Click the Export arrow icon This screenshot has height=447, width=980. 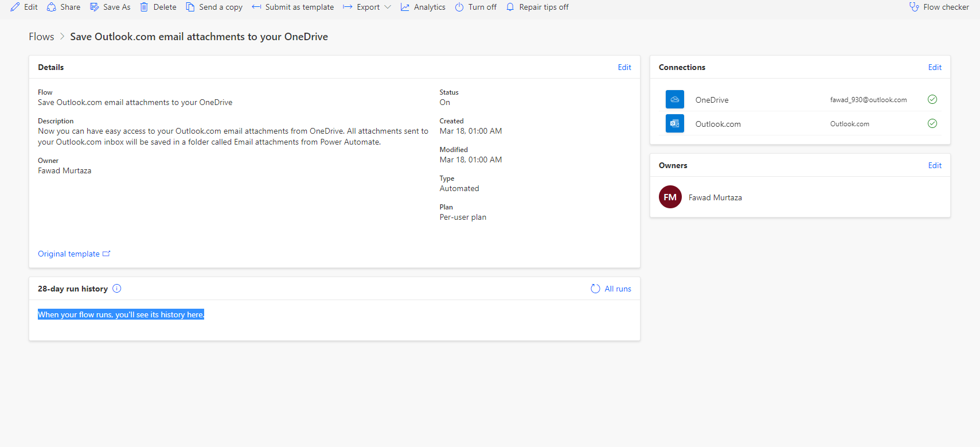click(348, 7)
